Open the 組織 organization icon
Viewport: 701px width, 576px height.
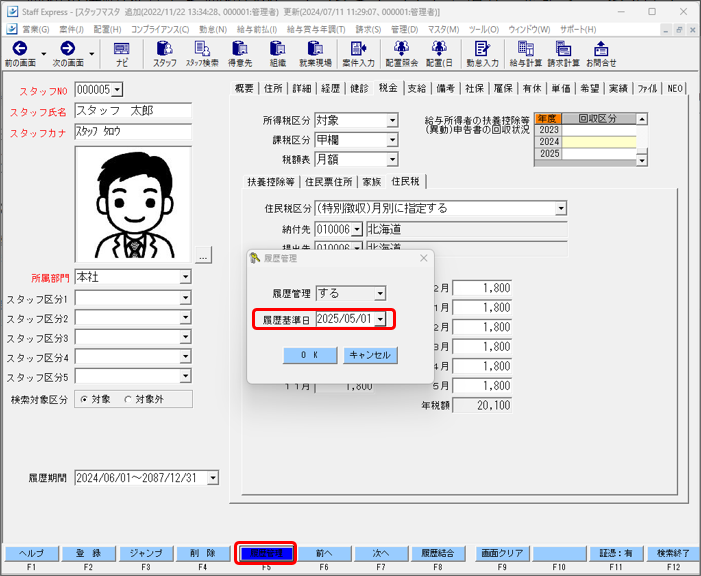coord(278,48)
